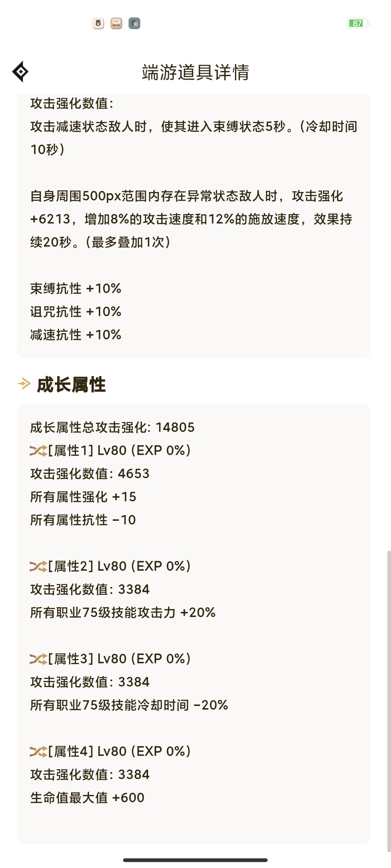Tap the 所有职业75级技能冷却时间 -20% line

(x=129, y=705)
